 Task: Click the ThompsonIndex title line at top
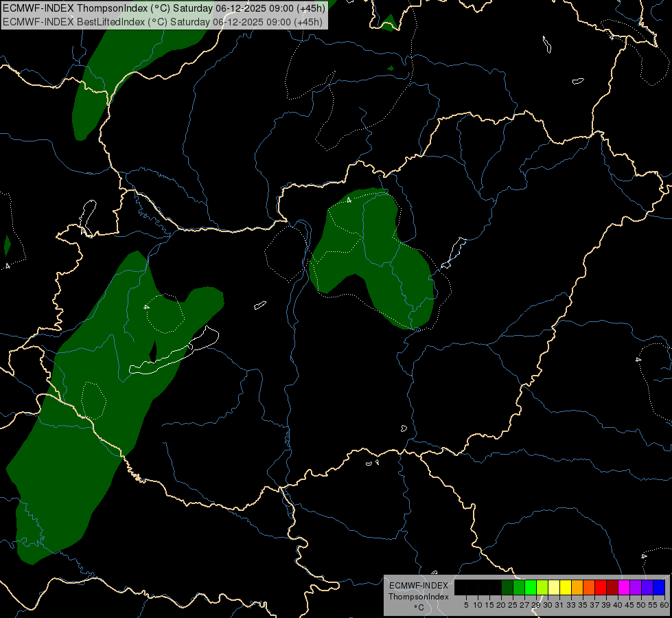coord(164,8)
